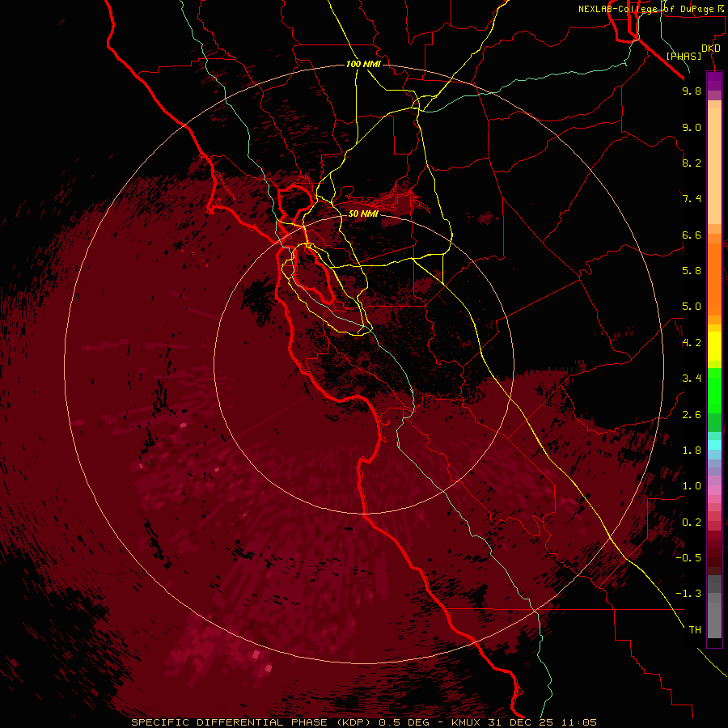Click the KMUX station identifier
Screen dimensions: 728x728
(466, 722)
